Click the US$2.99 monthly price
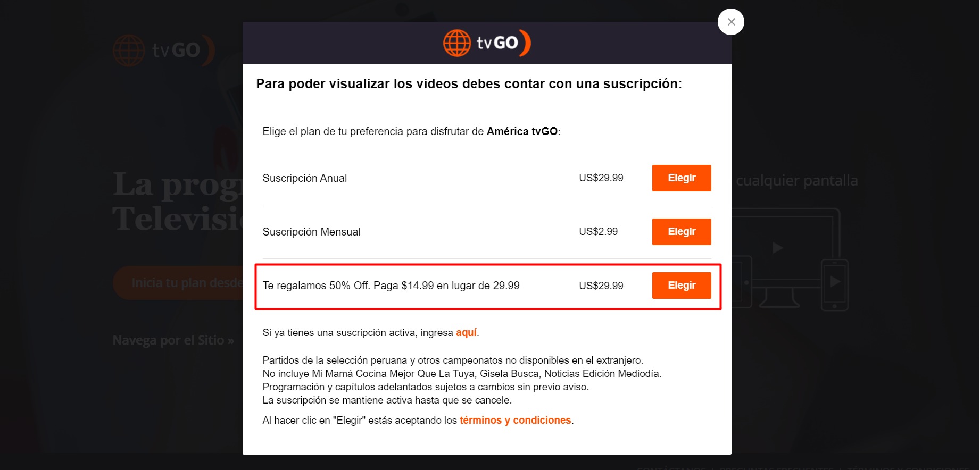 598,231
